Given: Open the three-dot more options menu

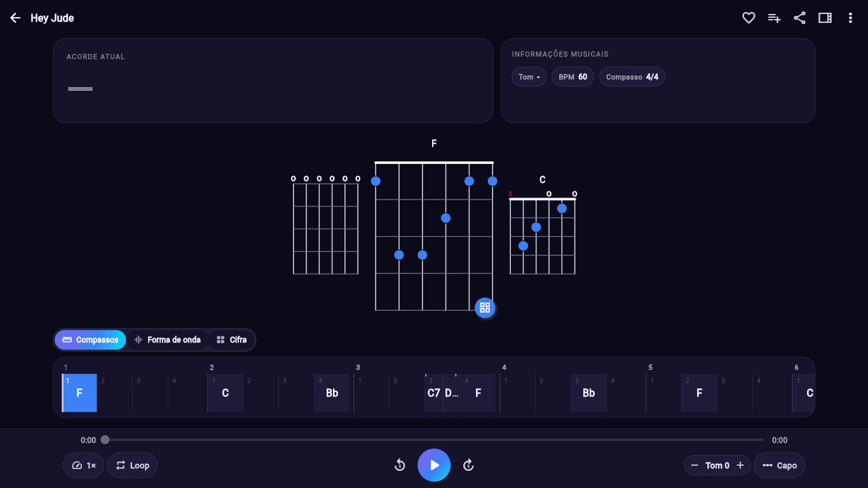Looking at the screenshot, I should point(850,18).
